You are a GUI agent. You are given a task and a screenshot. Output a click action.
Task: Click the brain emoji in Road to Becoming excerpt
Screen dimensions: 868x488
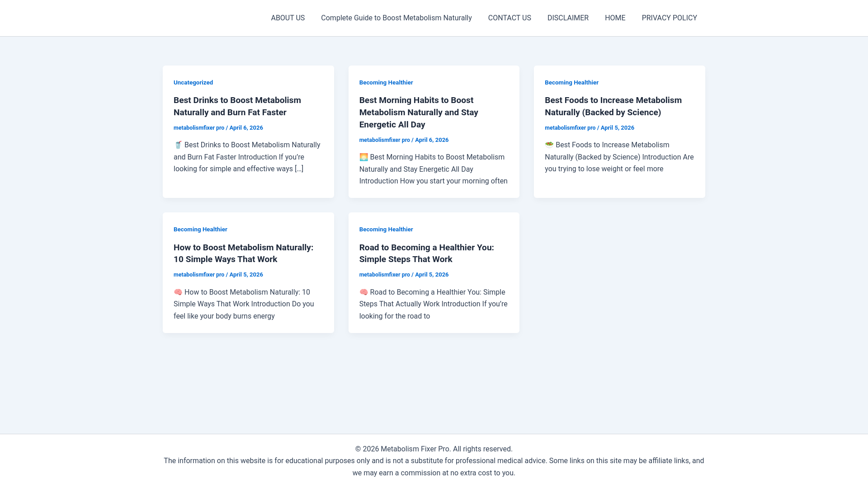363,292
